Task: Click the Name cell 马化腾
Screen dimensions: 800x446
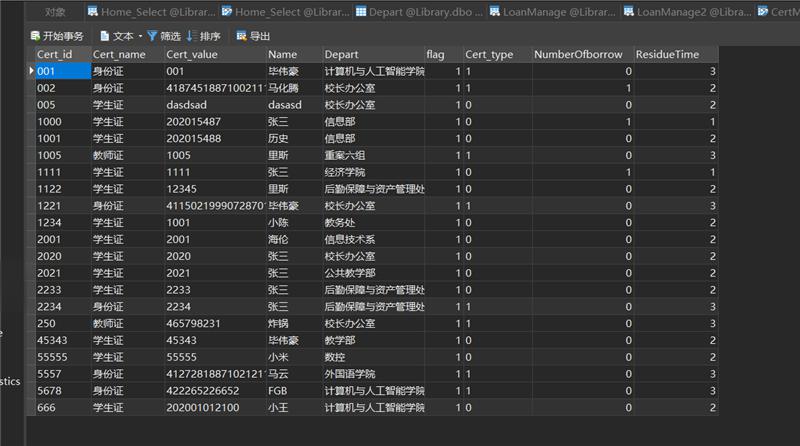Action: coord(294,88)
